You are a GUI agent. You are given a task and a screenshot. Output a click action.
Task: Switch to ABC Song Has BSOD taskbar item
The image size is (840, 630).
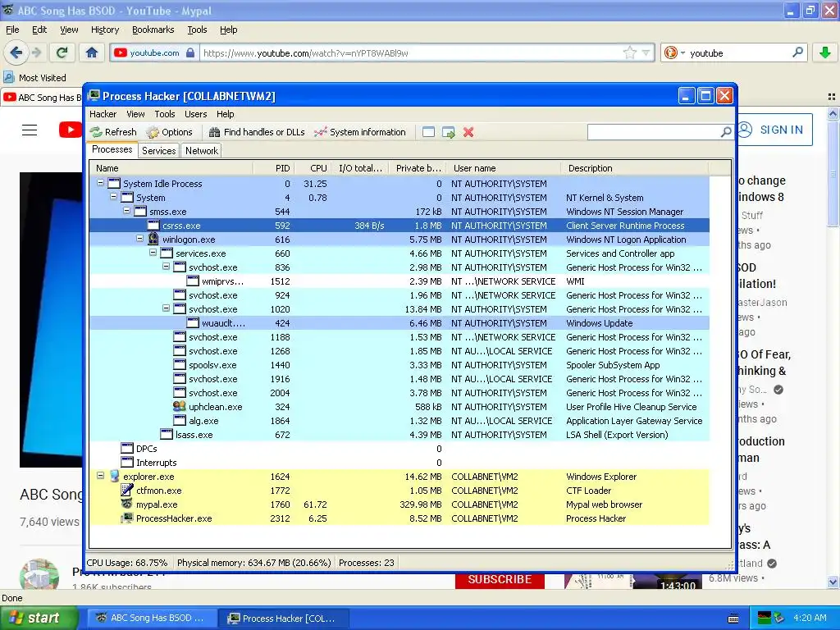[151, 619]
